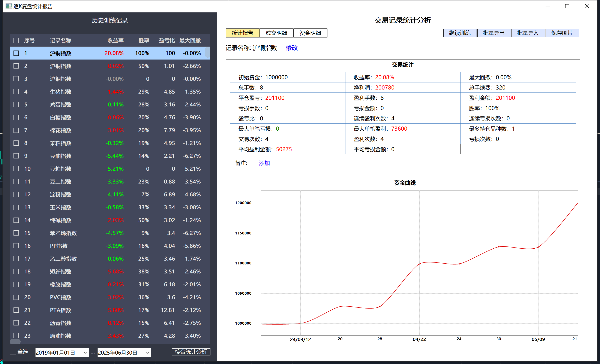Maximize the report window

pyautogui.click(x=567, y=6)
